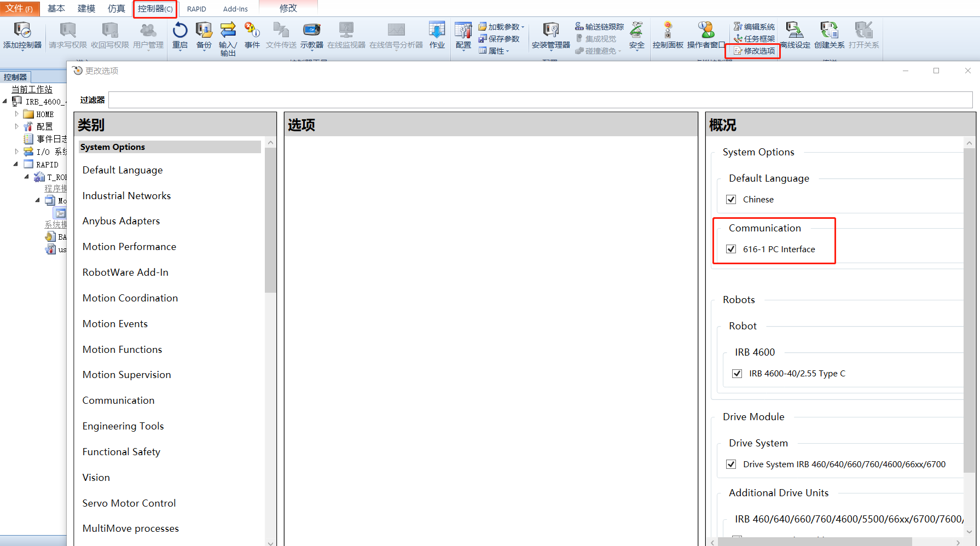Open the 输入/输出 (I/O) viewer icon
This screenshot has height=546, width=980.
pos(228,36)
